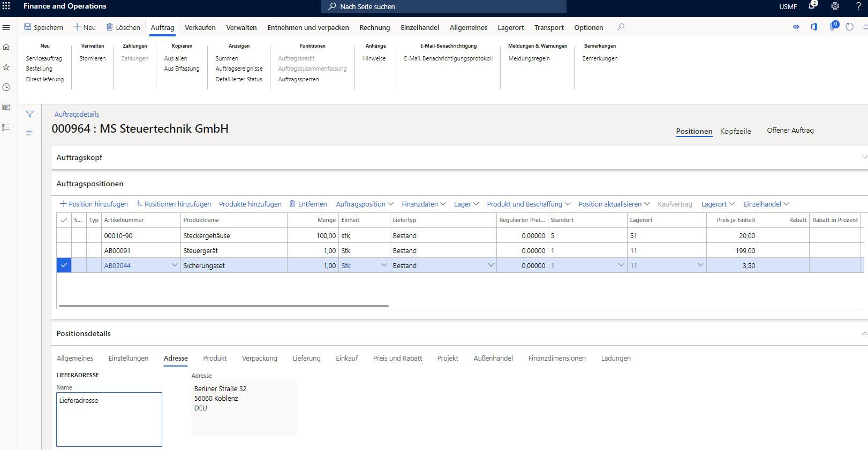Select the Steckergehäuse row checkbox
The width and height of the screenshot is (868, 450).
pos(64,235)
